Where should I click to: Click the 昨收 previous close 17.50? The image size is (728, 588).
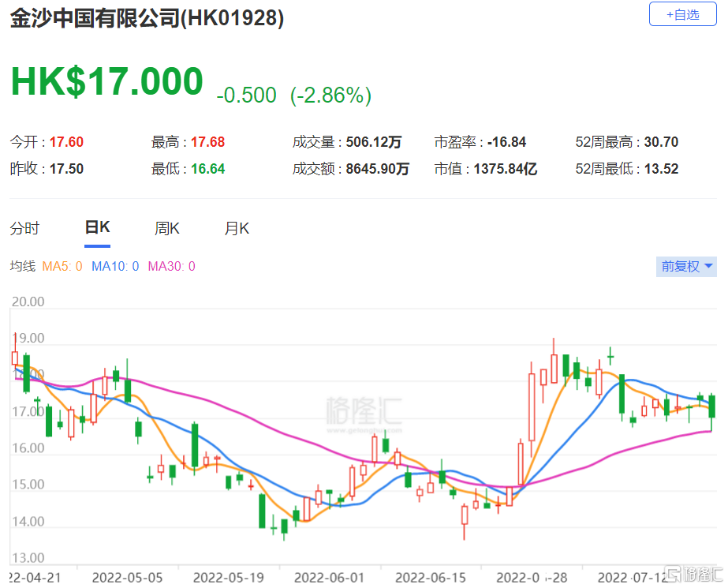tap(66, 169)
